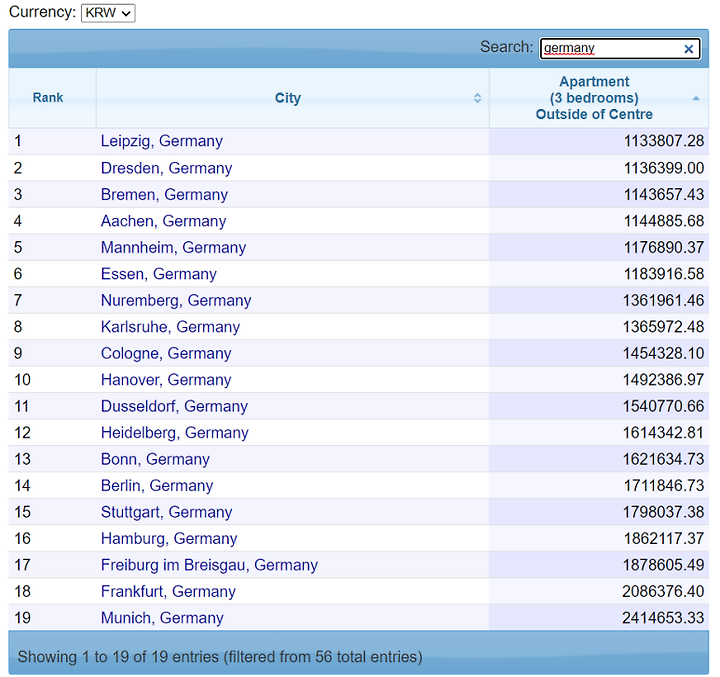The width and height of the screenshot is (720, 677).
Task: Select the value 1454328.10 for Cologne
Action: click(x=663, y=354)
